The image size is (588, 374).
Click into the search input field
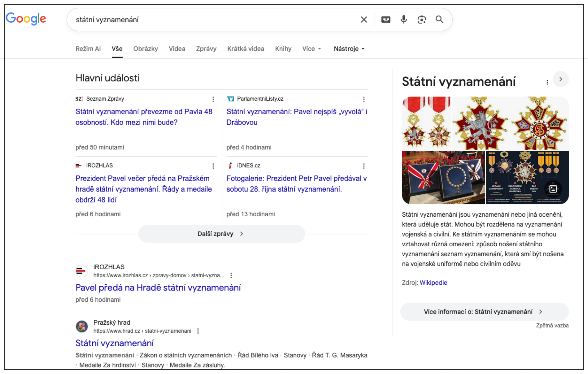pyautogui.click(x=208, y=20)
